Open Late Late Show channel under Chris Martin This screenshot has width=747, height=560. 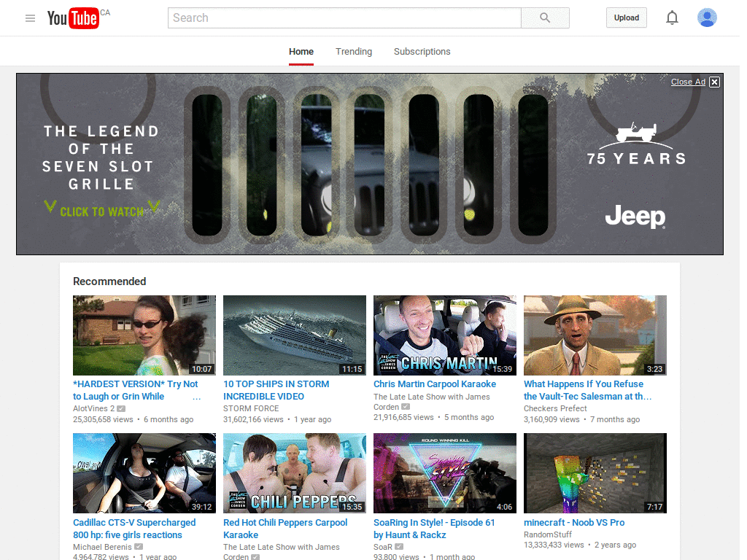pyautogui.click(x=432, y=402)
